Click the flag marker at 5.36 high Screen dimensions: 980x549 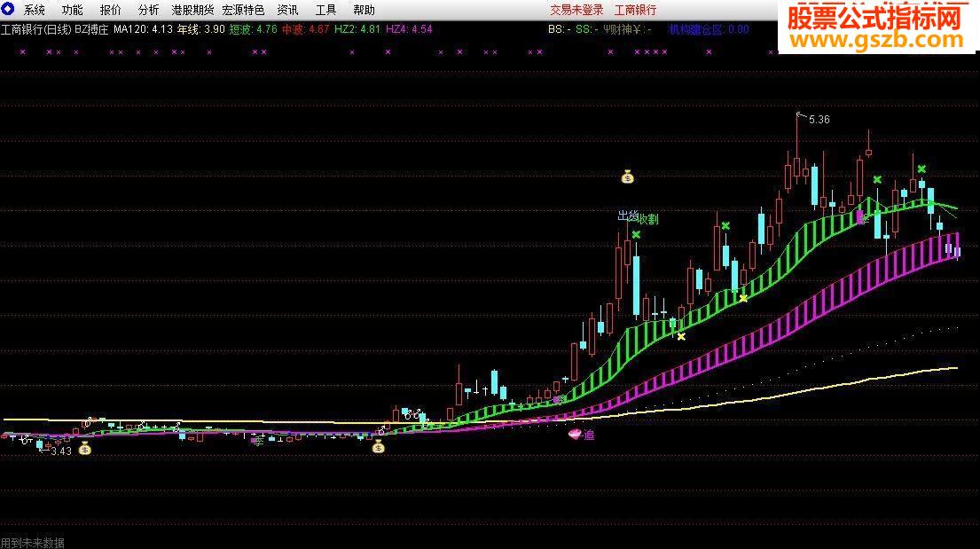click(x=801, y=115)
